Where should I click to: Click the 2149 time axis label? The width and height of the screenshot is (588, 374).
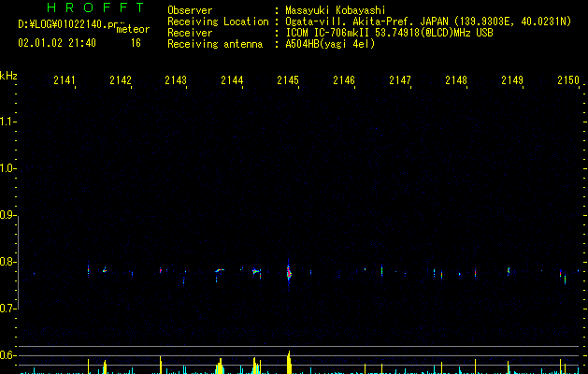click(512, 79)
